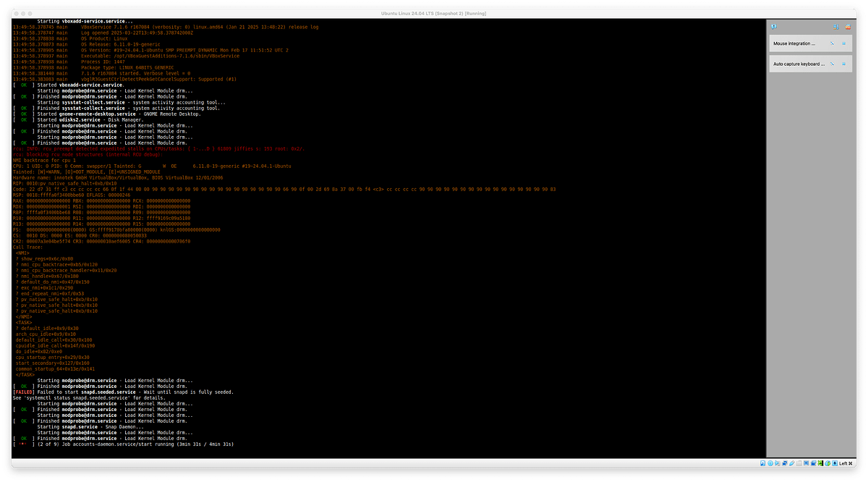
Task: Click the greyed shared folders indicator
Action: click(799, 463)
